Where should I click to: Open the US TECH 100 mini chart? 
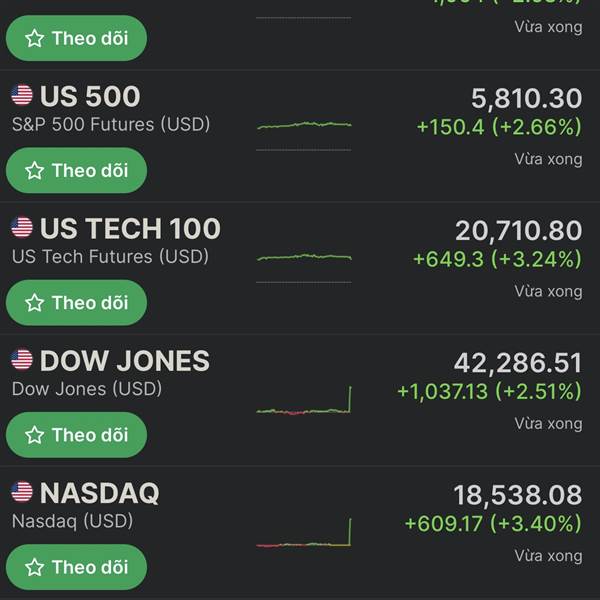pos(304,258)
